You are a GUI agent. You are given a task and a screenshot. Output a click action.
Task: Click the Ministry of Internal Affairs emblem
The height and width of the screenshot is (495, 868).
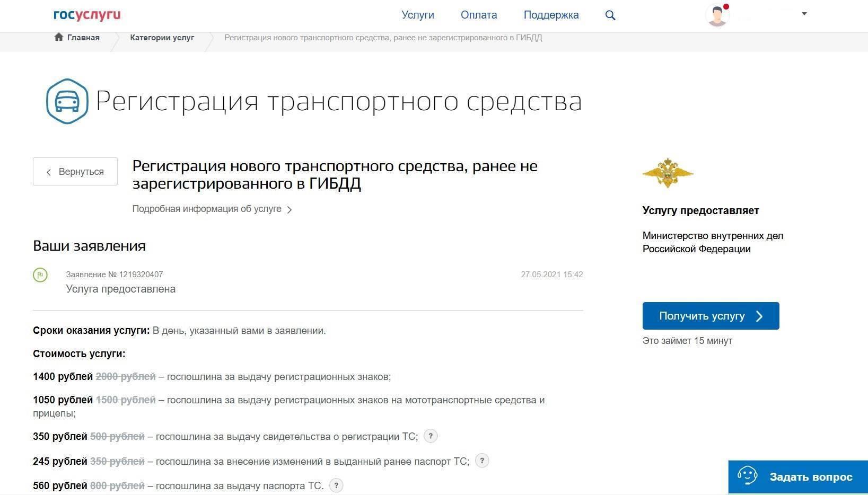pos(668,173)
